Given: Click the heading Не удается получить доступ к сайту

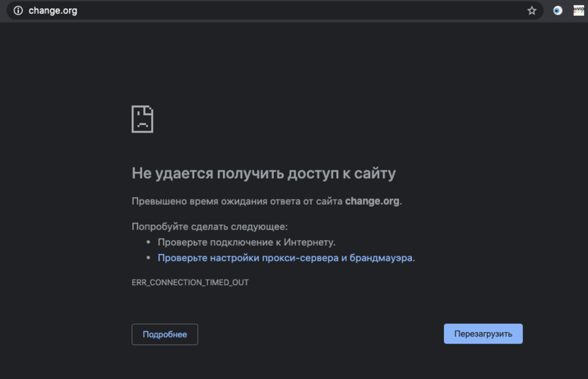Looking at the screenshot, I should point(263,174).
